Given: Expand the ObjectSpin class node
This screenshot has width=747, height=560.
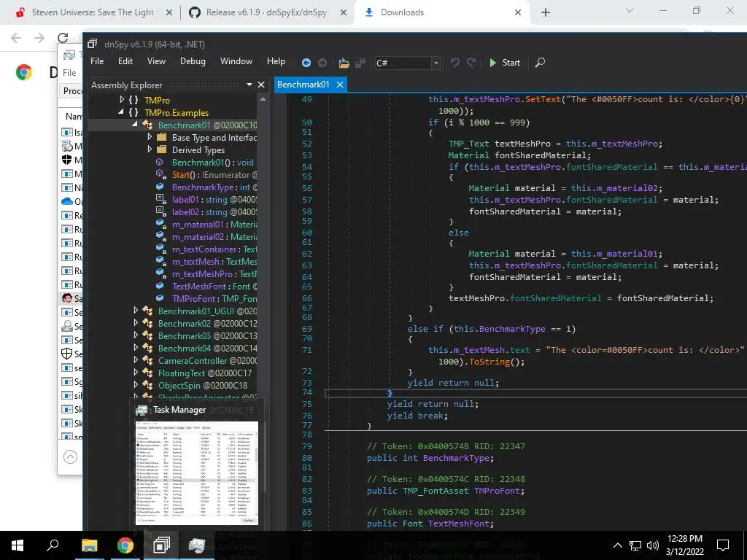Looking at the screenshot, I should click(136, 385).
